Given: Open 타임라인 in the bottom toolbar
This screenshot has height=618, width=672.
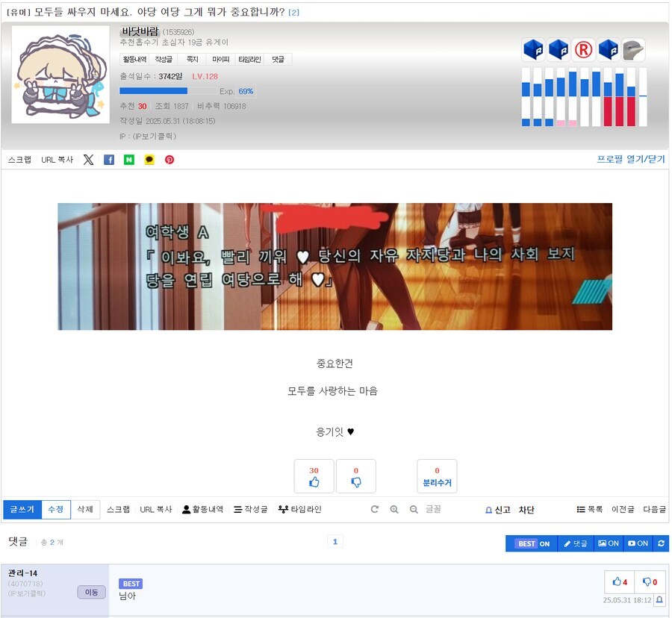Looking at the screenshot, I should pyautogui.click(x=300, y=509).
